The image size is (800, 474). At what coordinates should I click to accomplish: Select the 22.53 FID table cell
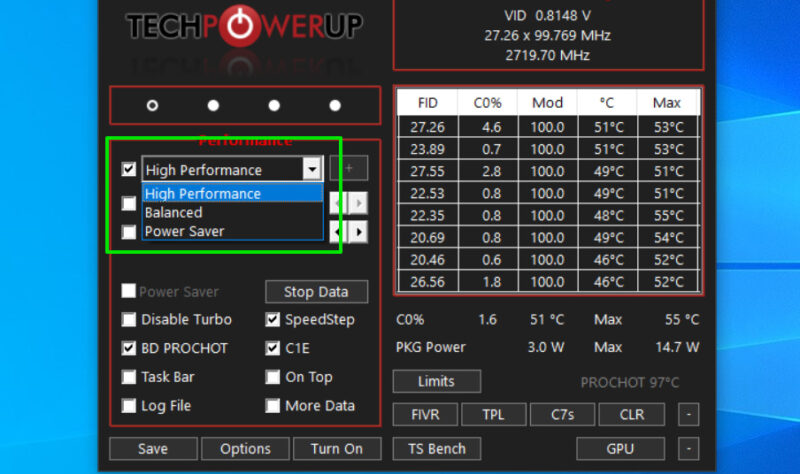point(428,193)
